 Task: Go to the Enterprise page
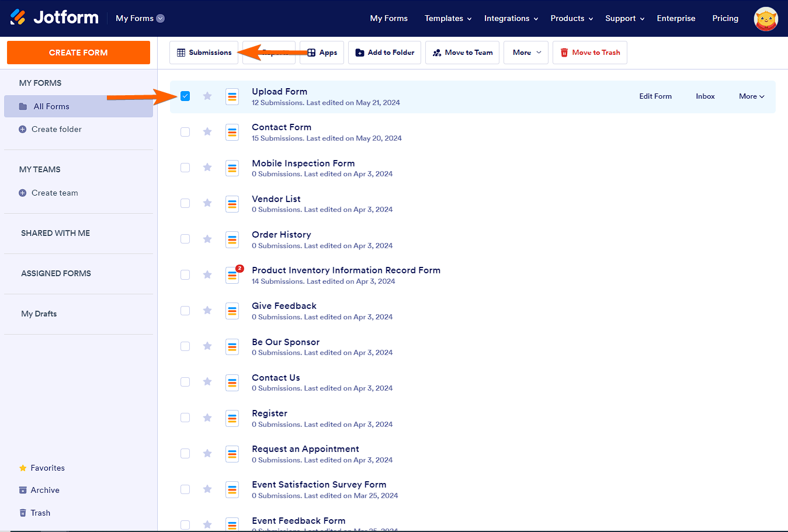(x=676, y=18)
